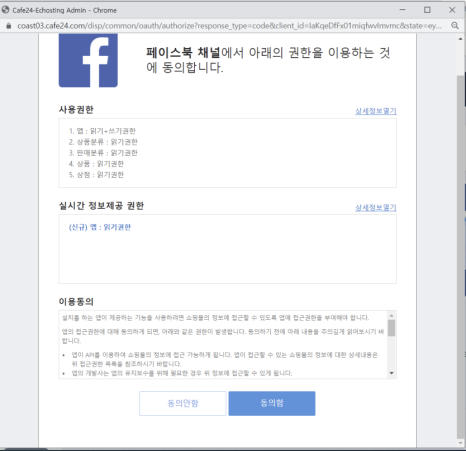Click the 실시간 정보제공 권한 heading

click(x=101, y=206)
